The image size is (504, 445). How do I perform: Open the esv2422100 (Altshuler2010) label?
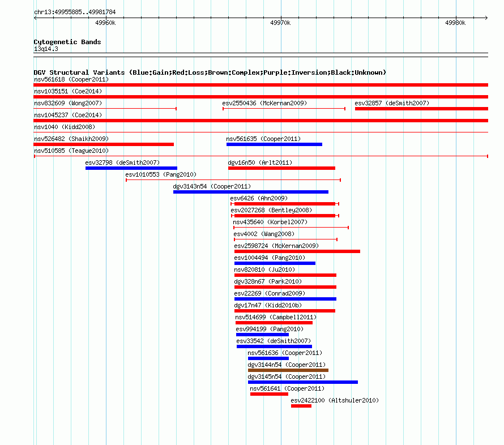click(335, 400)
